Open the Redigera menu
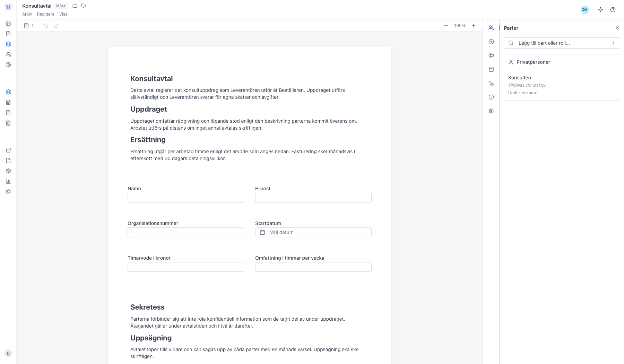624x364 pixels. click(x=46, y=14)
